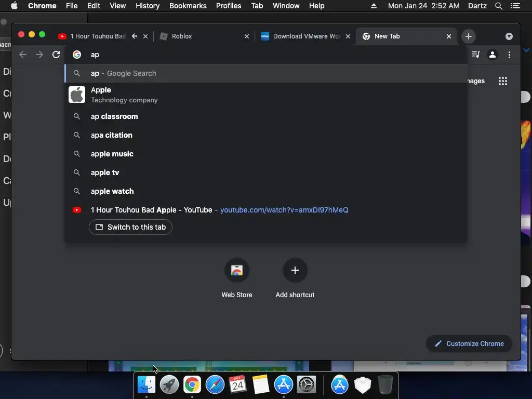Open the youtube.com/watch URL link in suggestions
532x399 pixels.
coord(284,210)
